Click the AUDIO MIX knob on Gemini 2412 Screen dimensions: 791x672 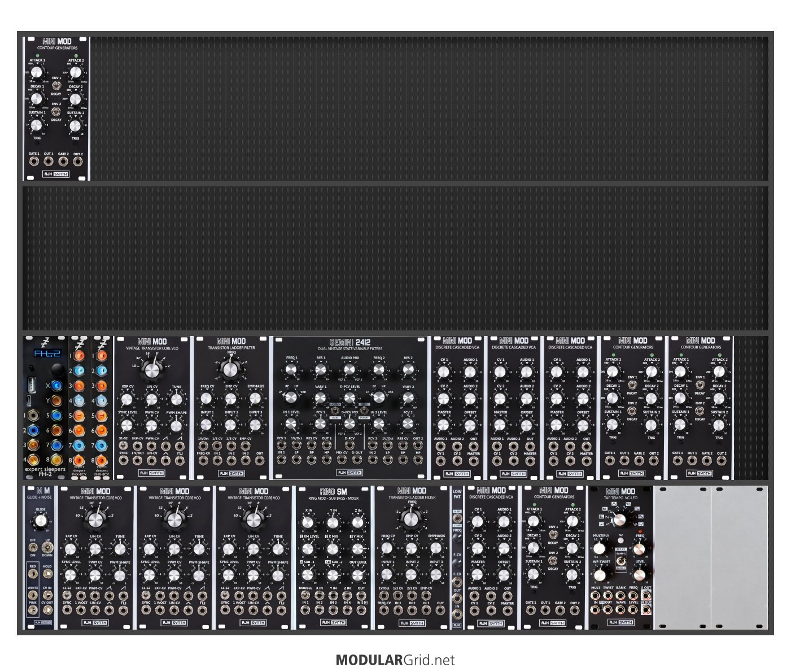[x=349, y=369]
